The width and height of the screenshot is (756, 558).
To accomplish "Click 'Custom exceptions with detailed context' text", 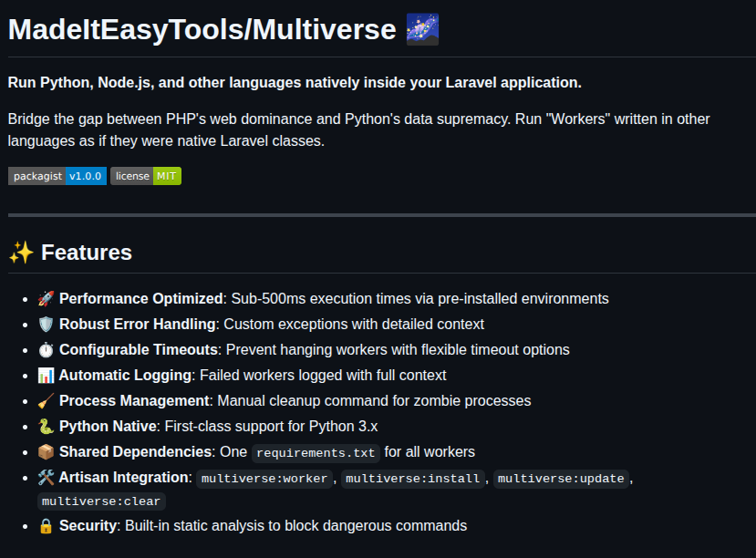I will pyautogui.click(x=354, y=325).
